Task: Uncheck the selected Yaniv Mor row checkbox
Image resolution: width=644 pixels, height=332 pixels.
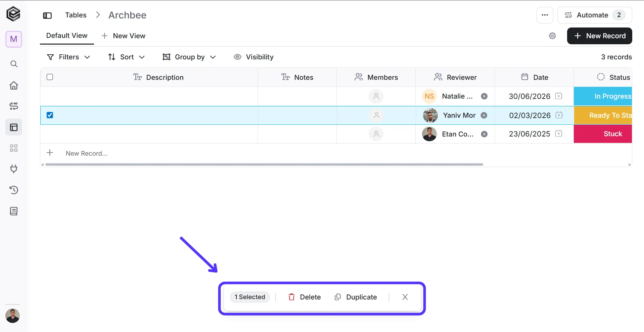Action: 50,115
